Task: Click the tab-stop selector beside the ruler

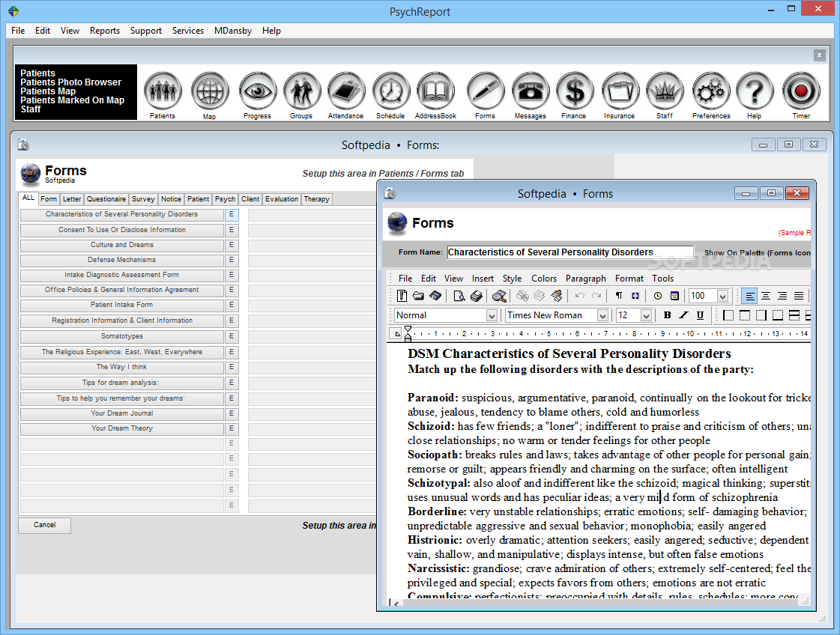Action: (396, 334)
